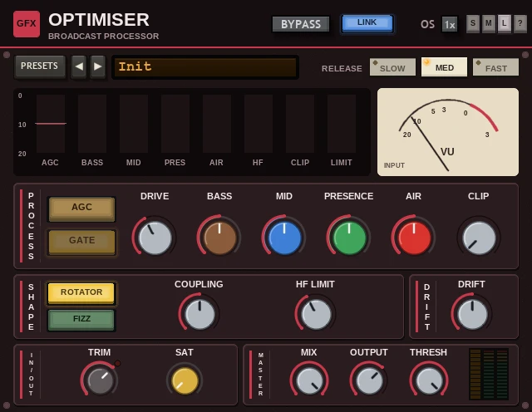Set release to FAST
This screenshot has height=412, width=532.
pos(495,67)
